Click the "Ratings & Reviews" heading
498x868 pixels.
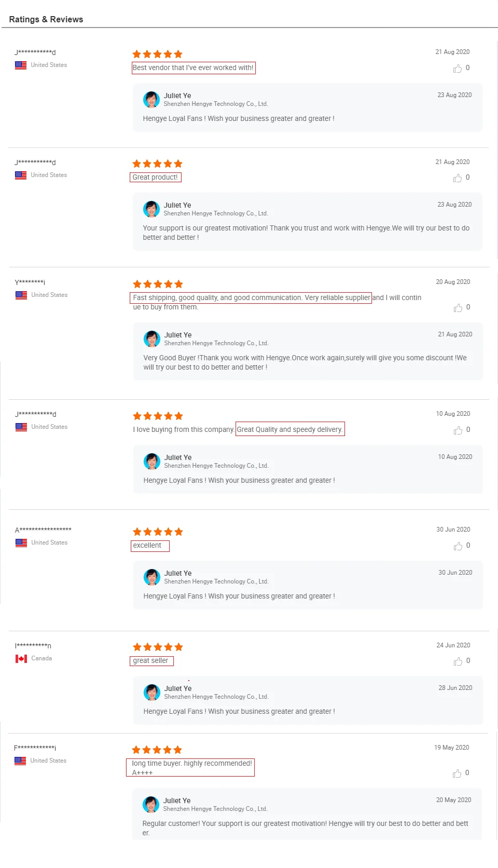(46, 20)
